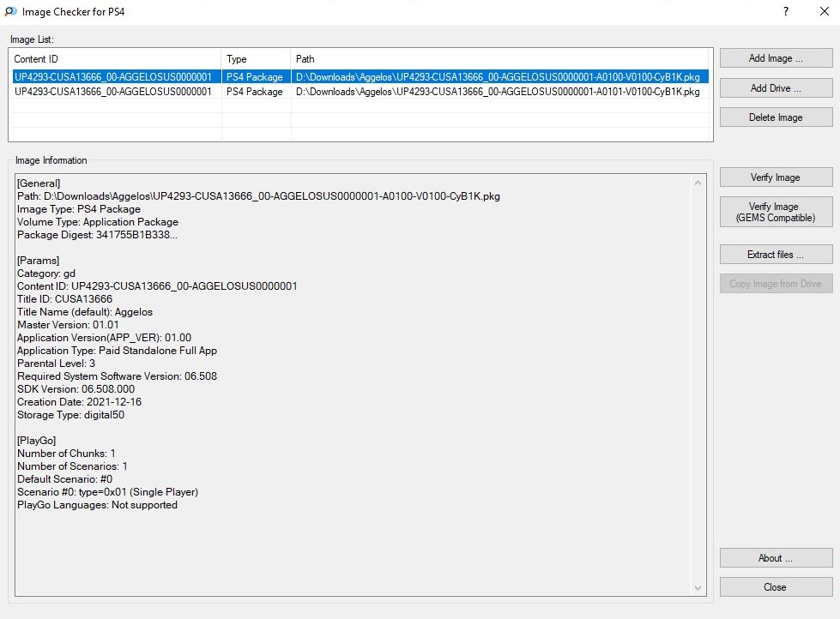Click the Category: gd line
This screenshot has height=619, width=840.
[x=46, y=273]
